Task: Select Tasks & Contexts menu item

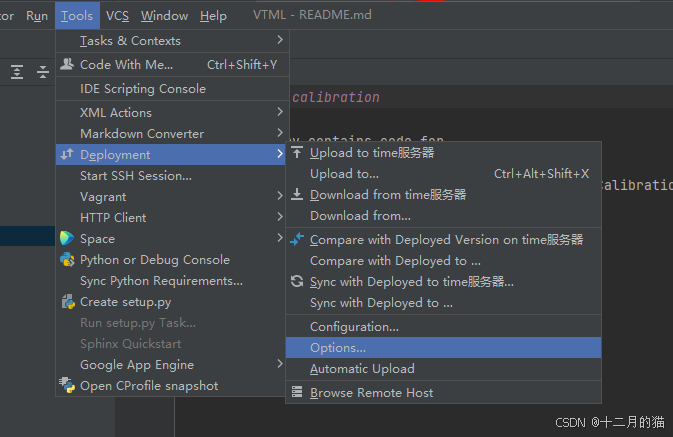Action: coord(173,41)
